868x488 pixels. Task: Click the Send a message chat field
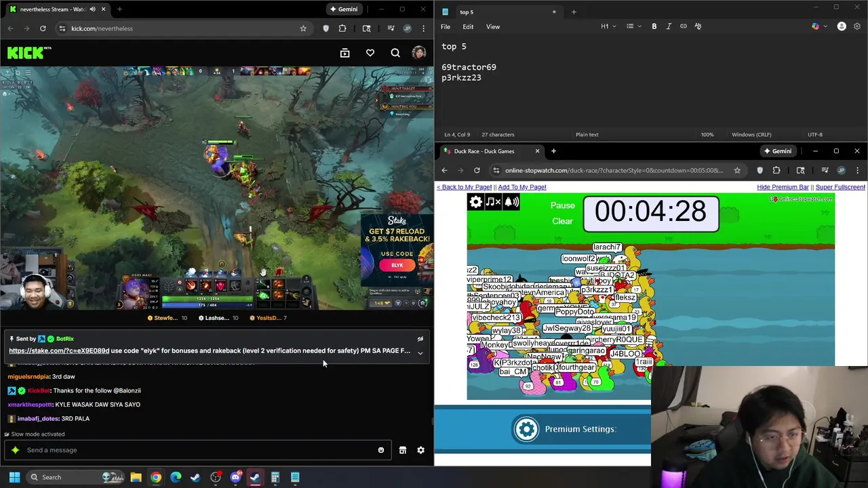pyautogui.click(x=198, y=450)
